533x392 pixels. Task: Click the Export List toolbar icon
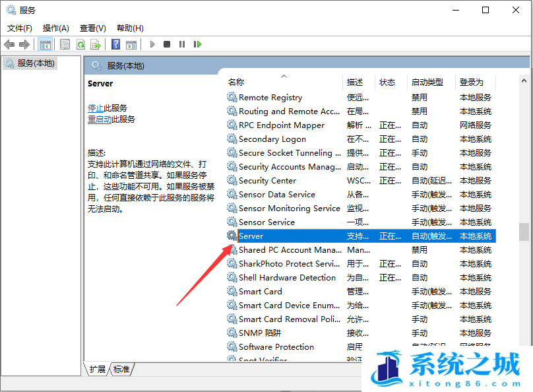point(96,44)
